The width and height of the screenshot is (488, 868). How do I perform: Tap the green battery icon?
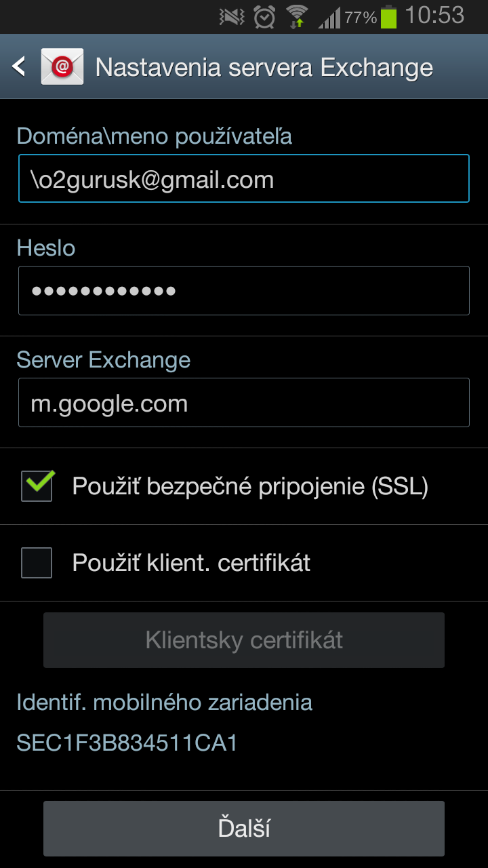click(x=388, y=17)
